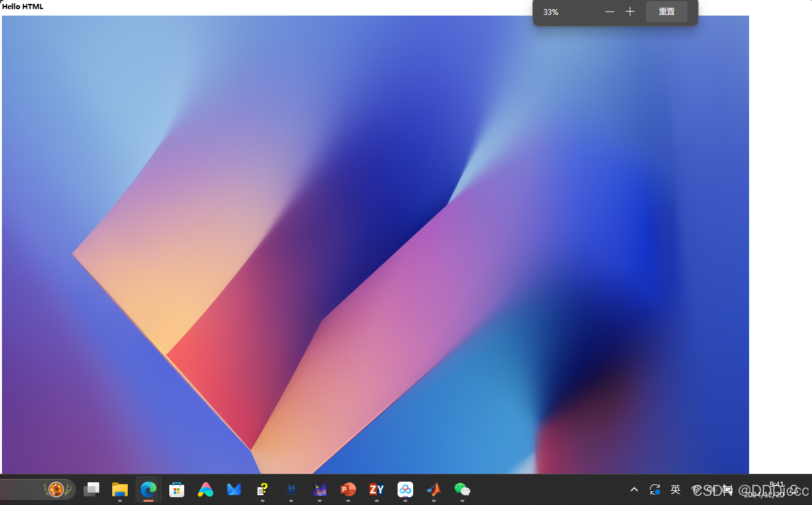Open Microsoft Store from the taskbar
This screenshot has width=812, height=505.
coord(176,489)
